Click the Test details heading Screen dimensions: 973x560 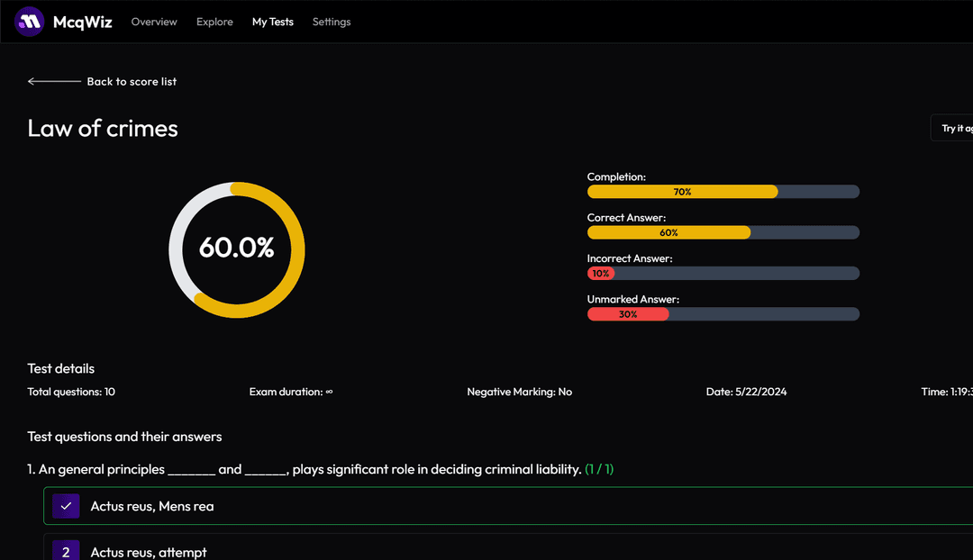(61, 368)
